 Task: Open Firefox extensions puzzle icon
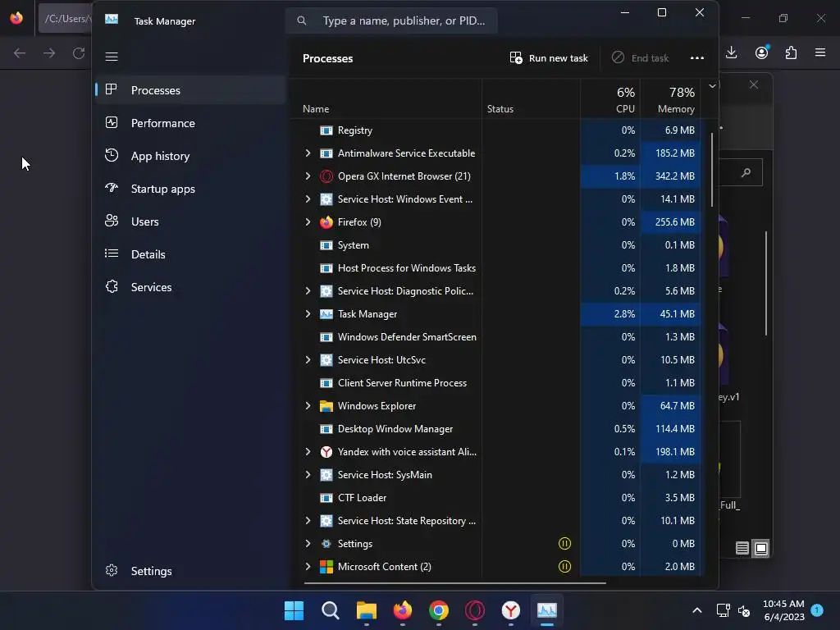[791, 52]
